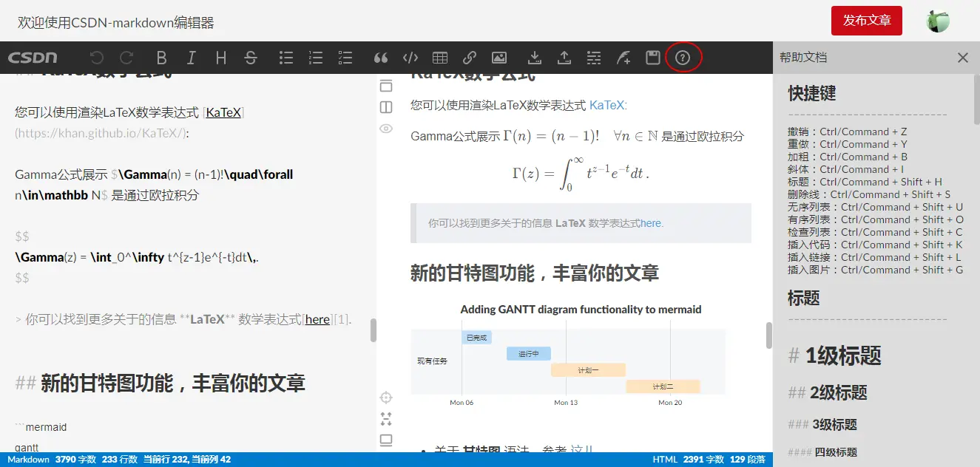Click the ### 3级标题 sample heading
The image size is (980, 467).
[822, 425]
